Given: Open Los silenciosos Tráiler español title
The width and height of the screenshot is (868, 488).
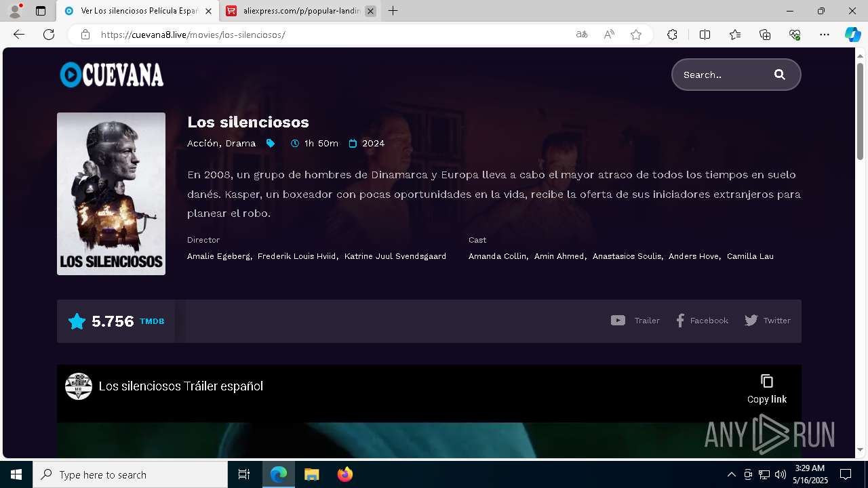Looking at the screenshot, I should (181, 386).
